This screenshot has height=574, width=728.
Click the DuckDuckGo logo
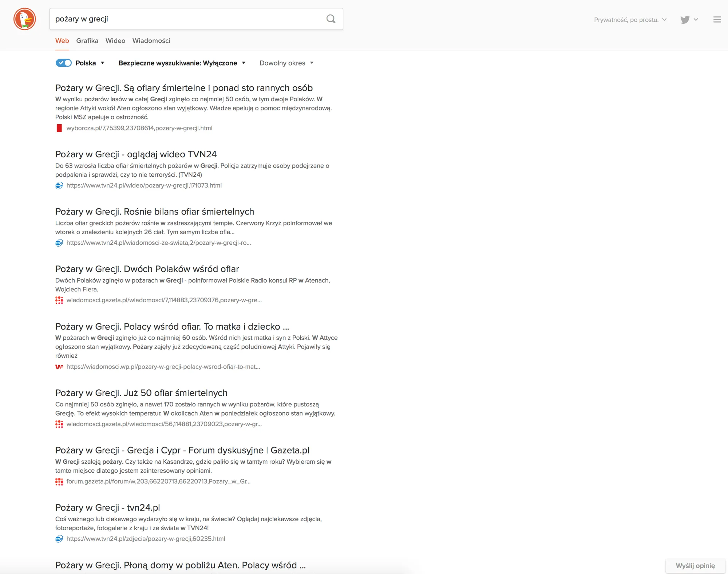point(25,19)
